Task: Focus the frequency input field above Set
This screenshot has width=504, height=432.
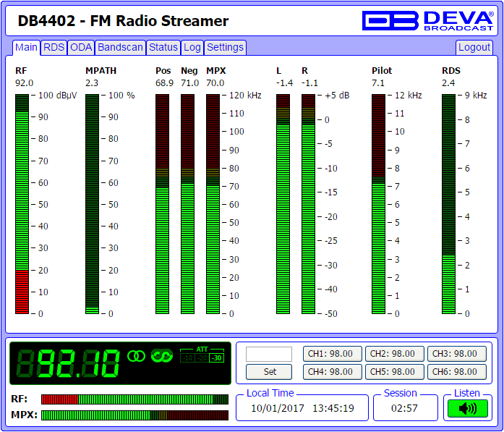Action: tap(269, 354)
